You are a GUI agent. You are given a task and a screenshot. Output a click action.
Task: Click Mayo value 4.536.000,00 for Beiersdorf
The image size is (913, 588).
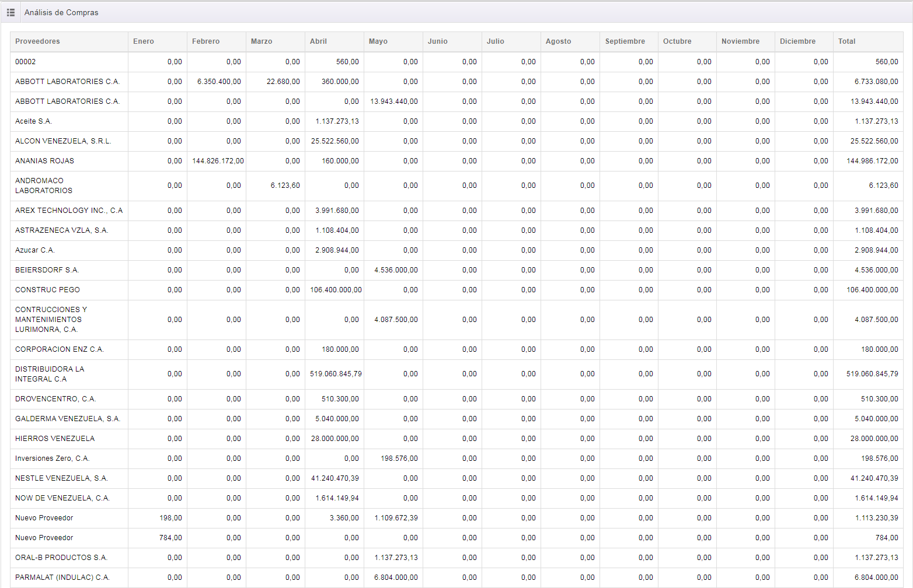[x=396, y=270]
